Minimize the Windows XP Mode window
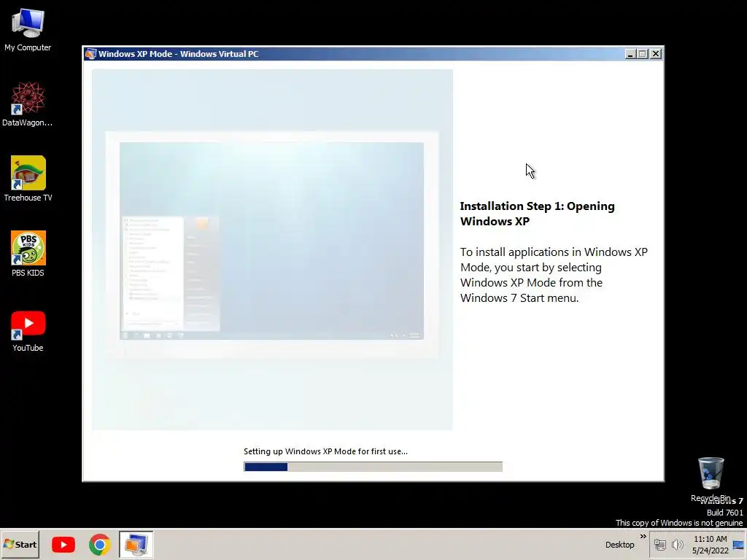The height and width of the screenshot is (560, 747). point(630,54)
